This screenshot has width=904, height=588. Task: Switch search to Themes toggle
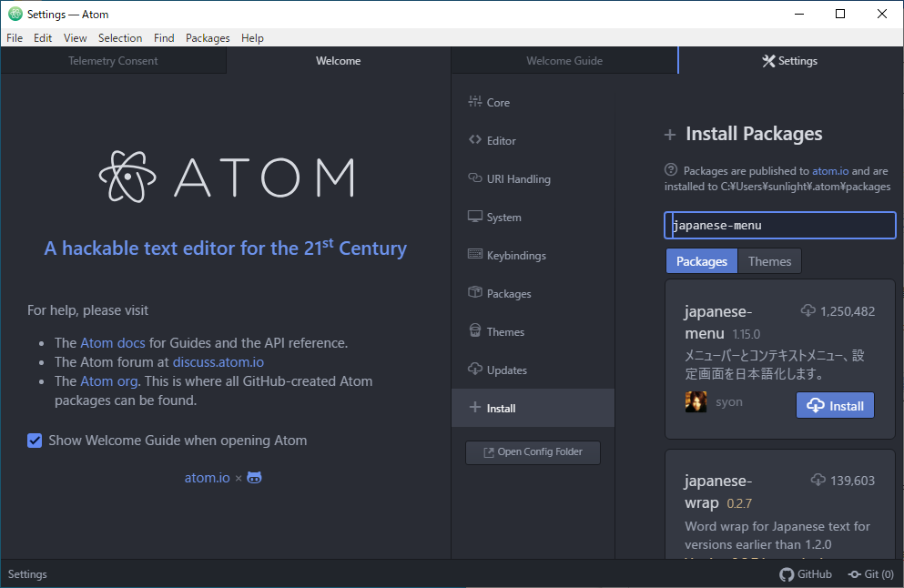pos(769,261)
